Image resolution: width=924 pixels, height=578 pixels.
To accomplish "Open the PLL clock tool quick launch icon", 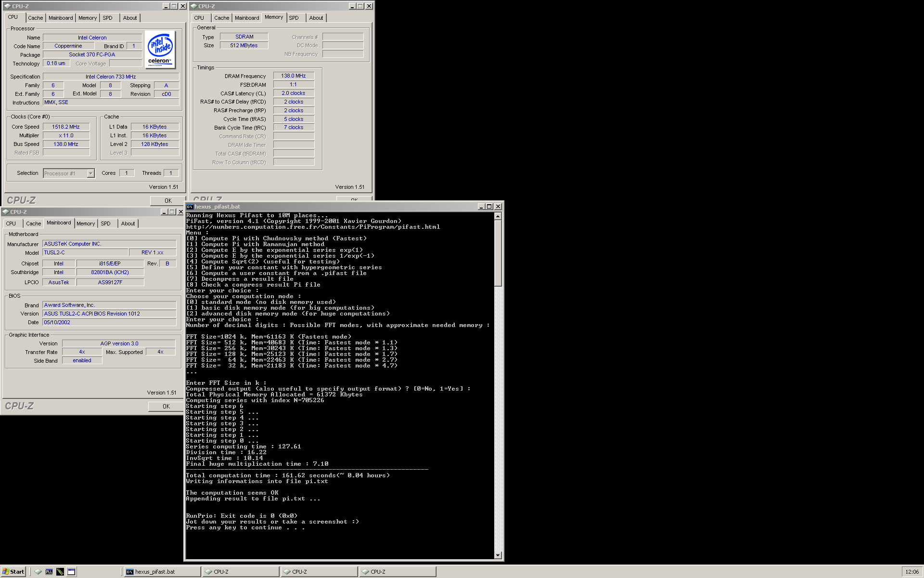I will 49,572.
